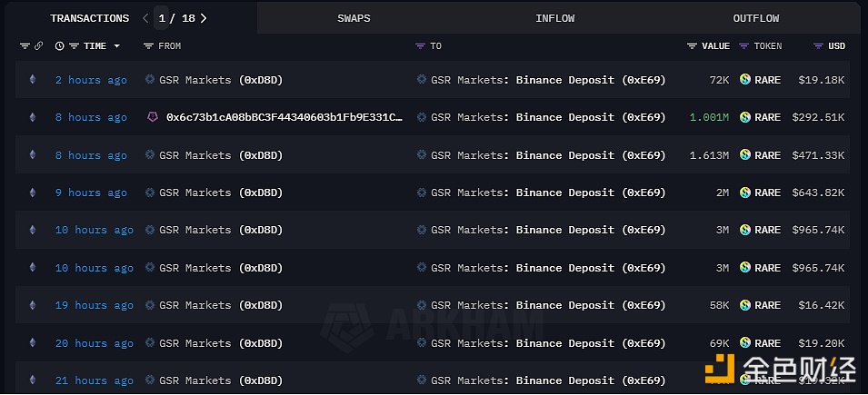
Task: Click RARE token icon in $19.18K row
Action: point(745,80)
